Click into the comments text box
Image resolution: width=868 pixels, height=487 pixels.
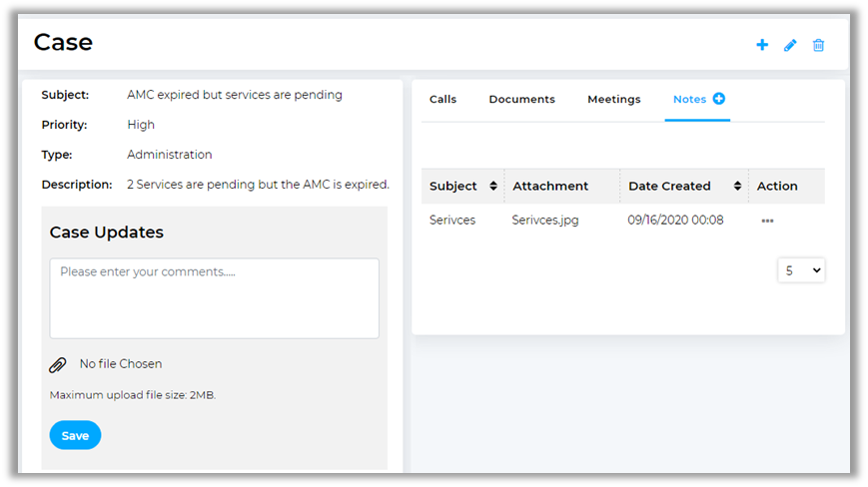(214, 298)
